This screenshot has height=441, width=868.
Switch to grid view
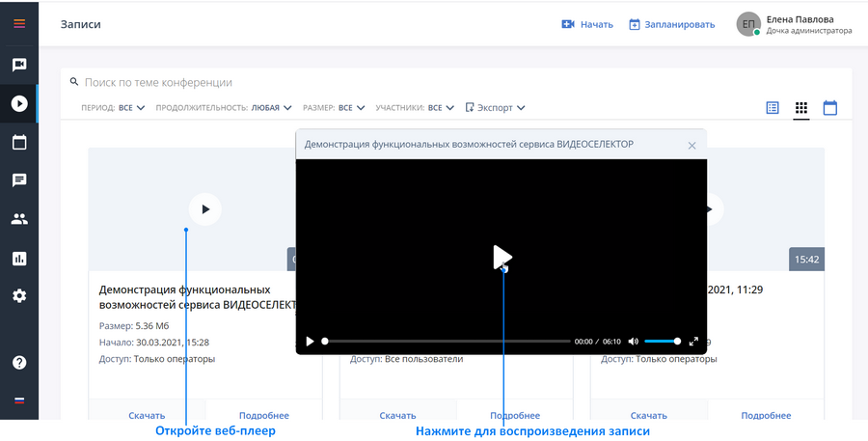(801, 107)
